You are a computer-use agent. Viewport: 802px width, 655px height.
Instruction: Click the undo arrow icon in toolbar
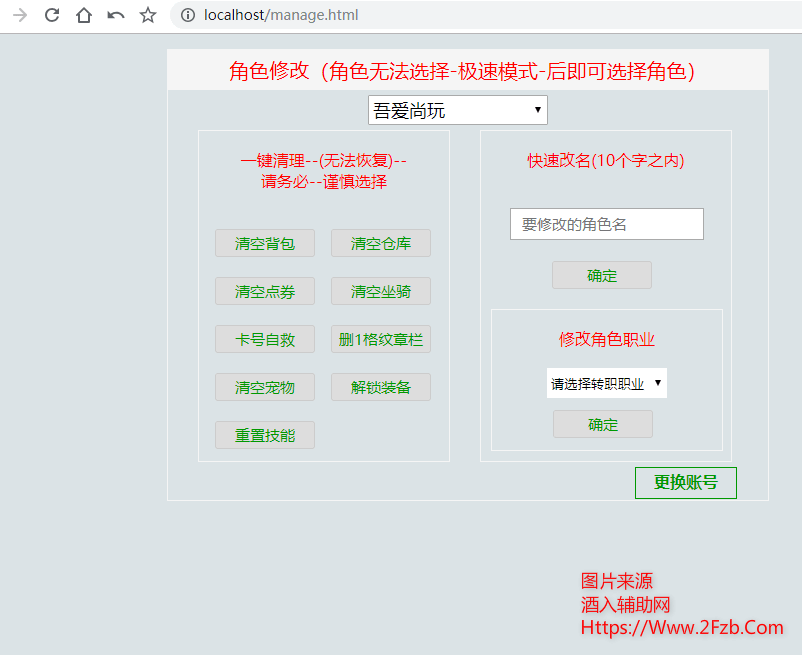point(116,15)
